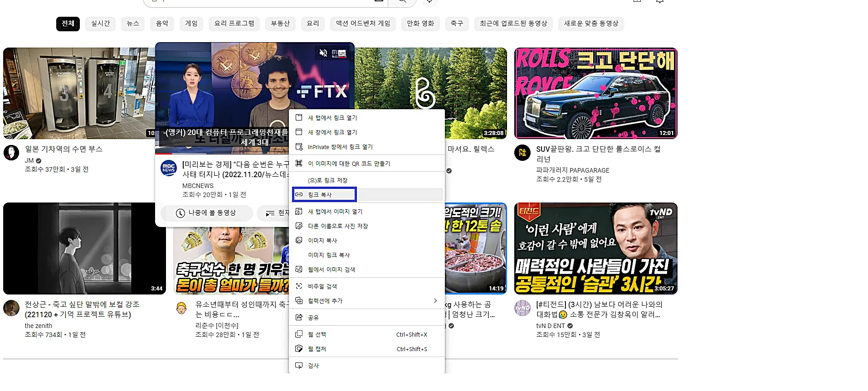Choose 다른 이름으로 사진 저장
This screenshot has width=868, height=391.
pos(366,226)
